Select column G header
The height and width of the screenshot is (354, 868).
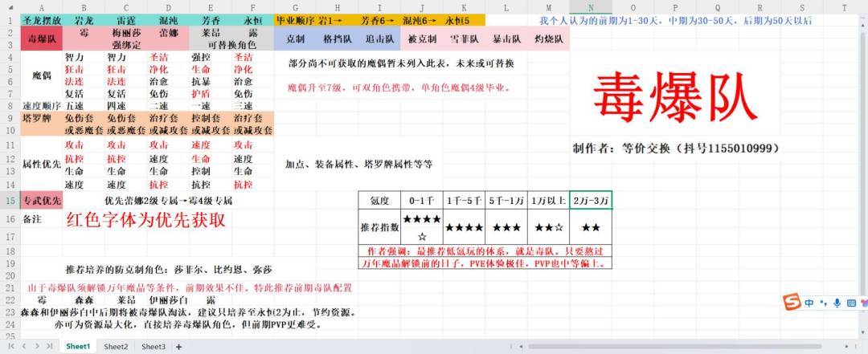tap(295, 7)
